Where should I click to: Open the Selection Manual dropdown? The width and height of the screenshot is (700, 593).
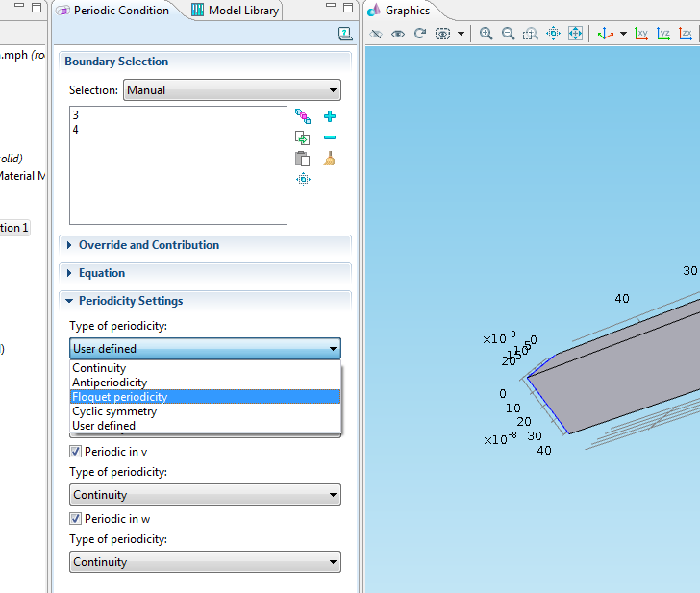[x=232, y=90]
